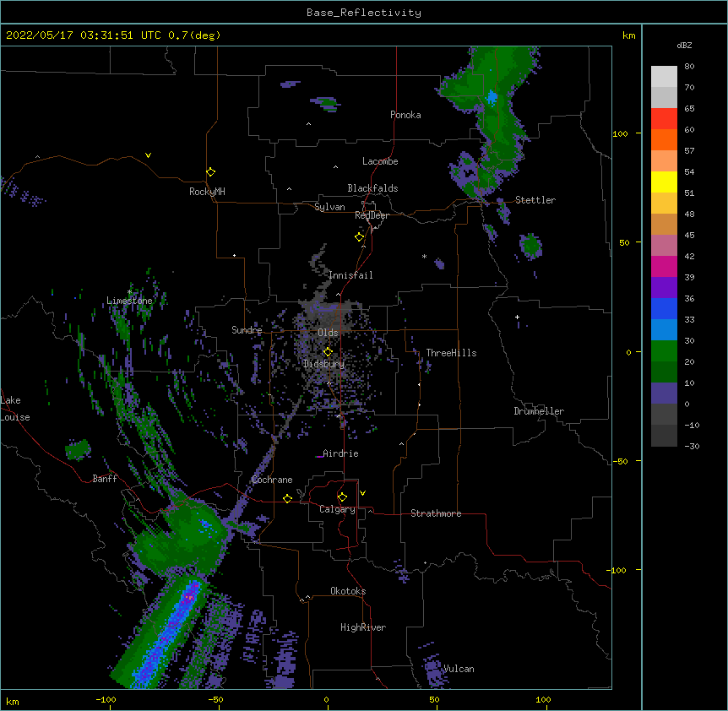Click the Lacombe city label
This screenshot has height=711, width=728.
pos(380,161)
